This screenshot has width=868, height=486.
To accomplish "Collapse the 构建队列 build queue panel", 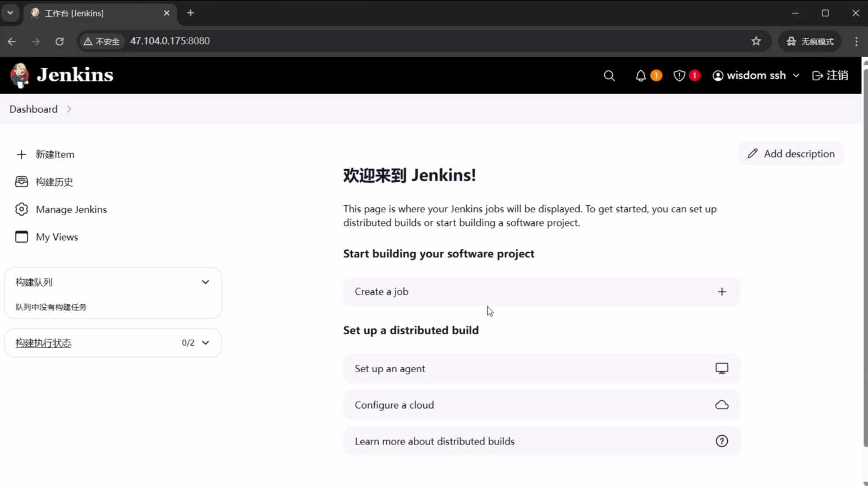I will coord(205,282).
